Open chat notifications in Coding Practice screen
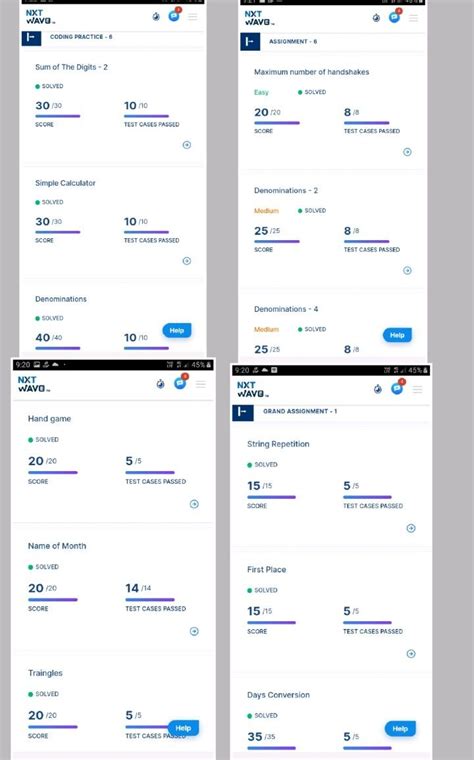The width and height of the screenshot is (474, 760). tap(174, 16)
